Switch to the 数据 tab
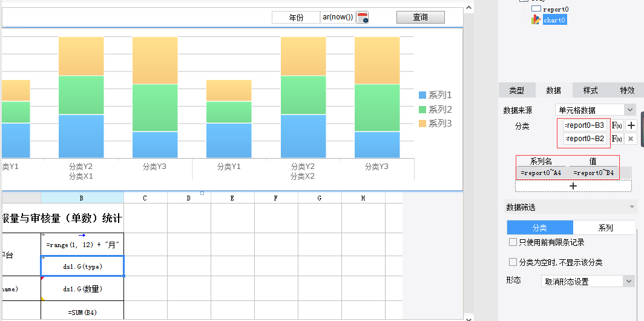This screenshot has height=321, width=644. 554,90
